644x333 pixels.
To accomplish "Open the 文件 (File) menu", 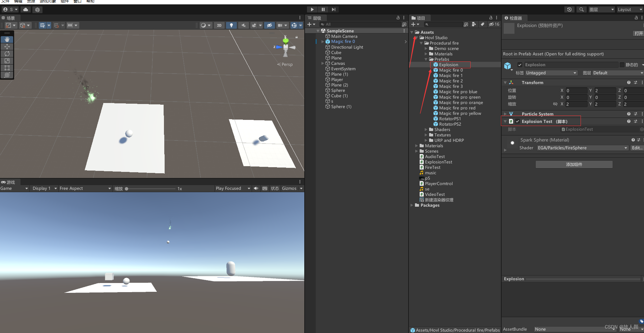I will (6, 1).
